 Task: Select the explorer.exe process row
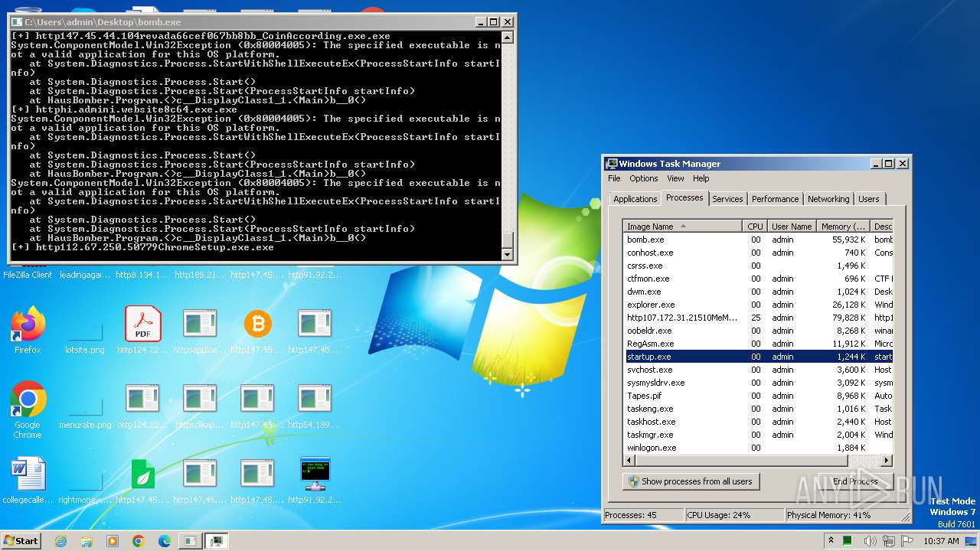[x=758, y=305]
